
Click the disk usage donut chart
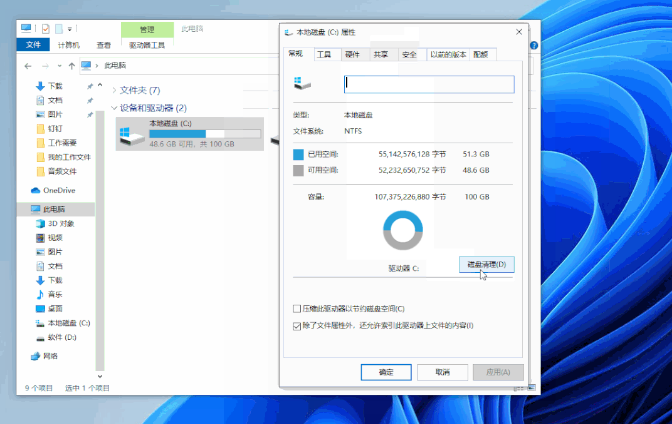pyautogui.click(x=403, y=230)
